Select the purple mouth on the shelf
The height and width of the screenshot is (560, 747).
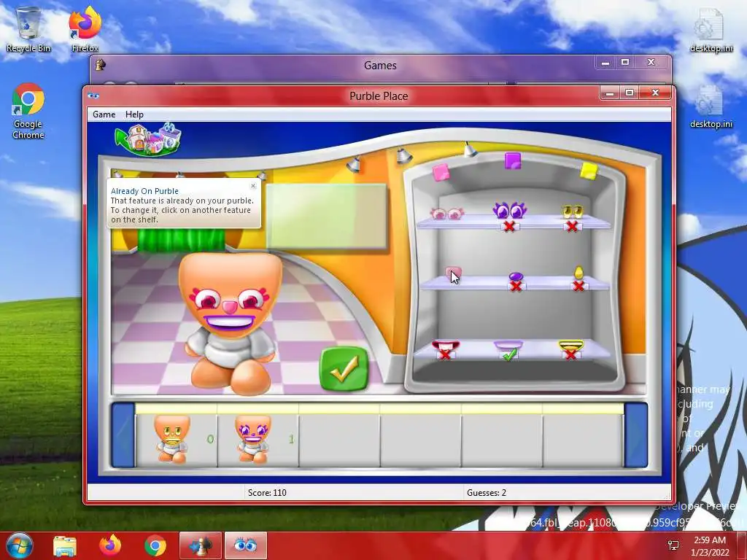pos(508,346)
